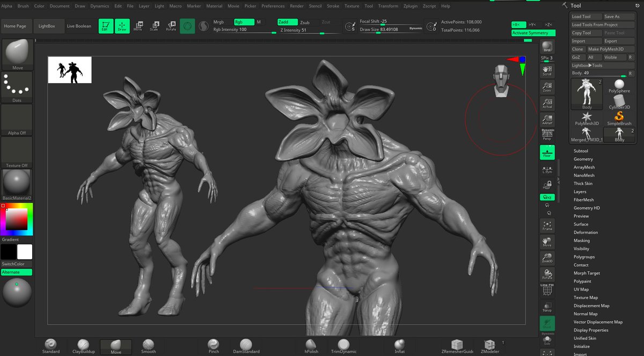This screenshot has width=644, height=356.
Task: Toggle the Rgb channel button
Action: tap(244, 22)
